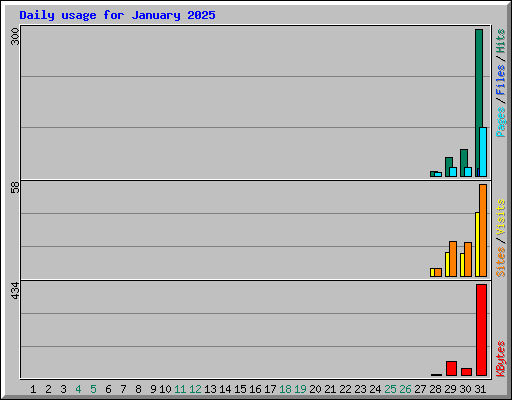
Task: Click day 1 on the x-axis
Action: [x=33, y=389]
